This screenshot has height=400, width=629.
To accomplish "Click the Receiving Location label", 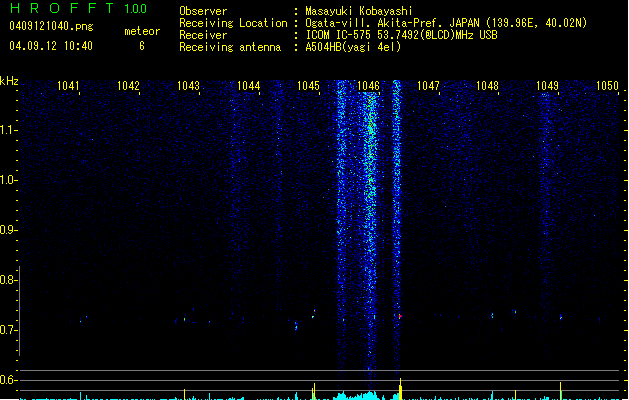I will (x=233, y=23).
